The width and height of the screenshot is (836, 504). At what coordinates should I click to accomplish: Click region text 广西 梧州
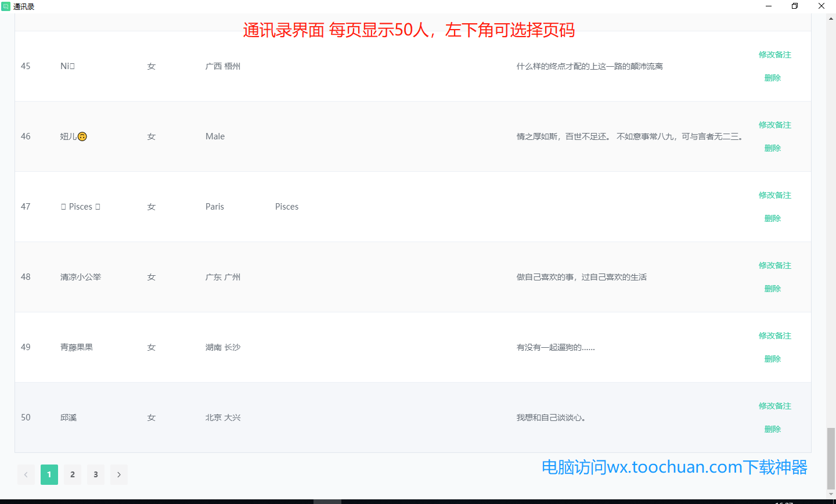[223, 66]
